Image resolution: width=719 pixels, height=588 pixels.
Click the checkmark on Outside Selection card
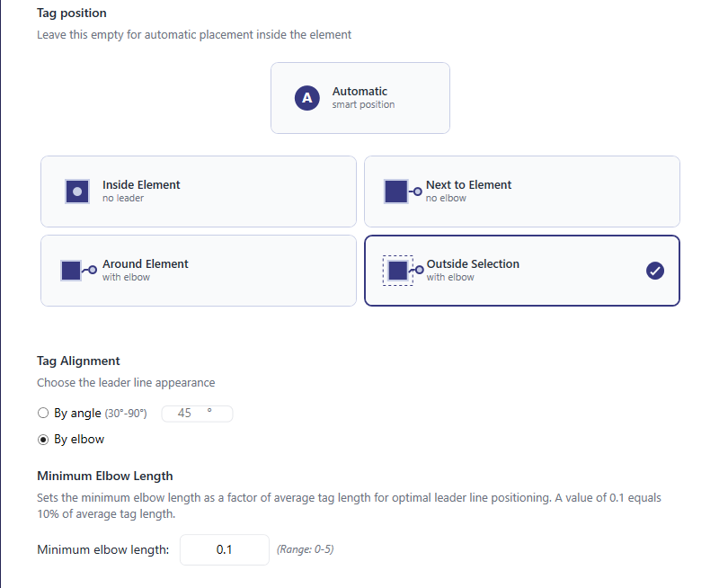click(655, 271)
